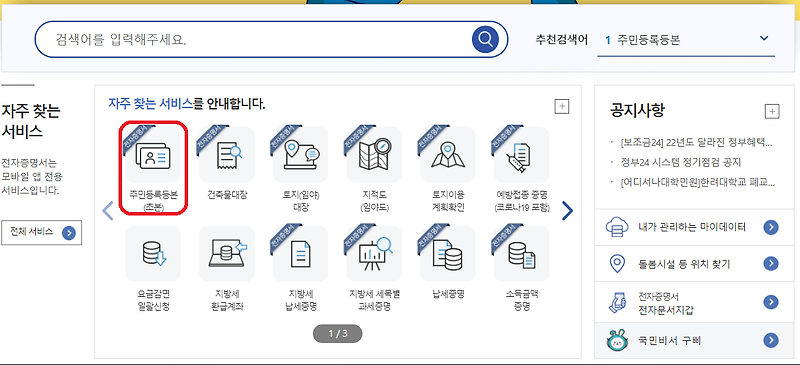Open the 지방세 환급계좌 icon
This screenshot has width=800, height=365.
227,254
